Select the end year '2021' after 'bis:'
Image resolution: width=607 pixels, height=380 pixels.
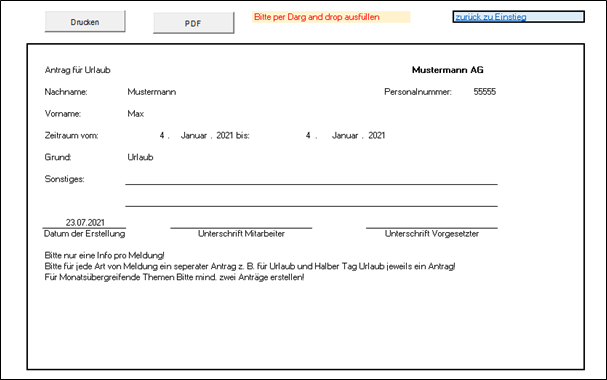click(x=377, y=135)
